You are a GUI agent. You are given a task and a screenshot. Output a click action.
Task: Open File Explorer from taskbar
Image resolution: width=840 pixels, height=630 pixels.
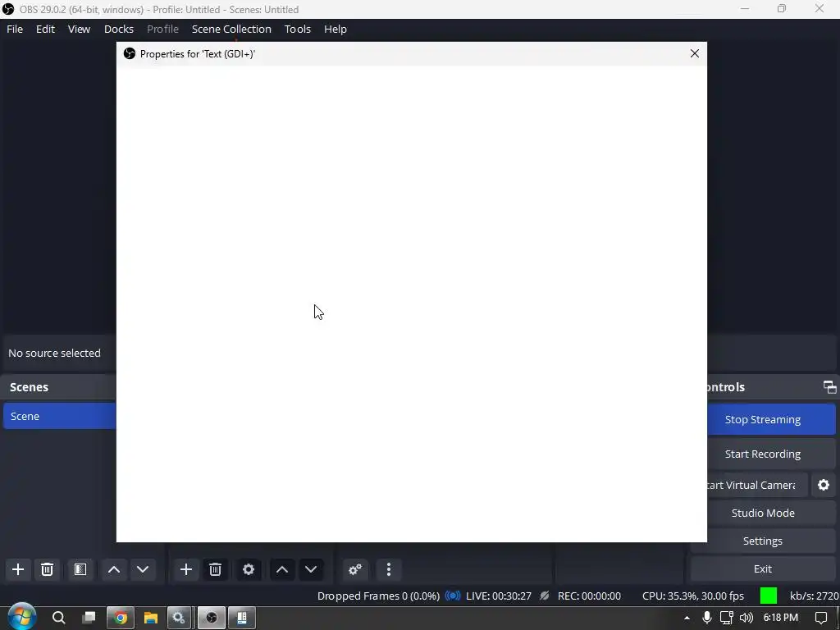pyautogui.click(x=151, y=619)
